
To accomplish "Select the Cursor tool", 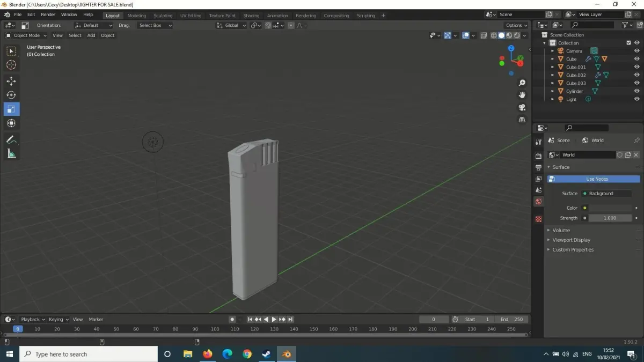I will 11,65.
